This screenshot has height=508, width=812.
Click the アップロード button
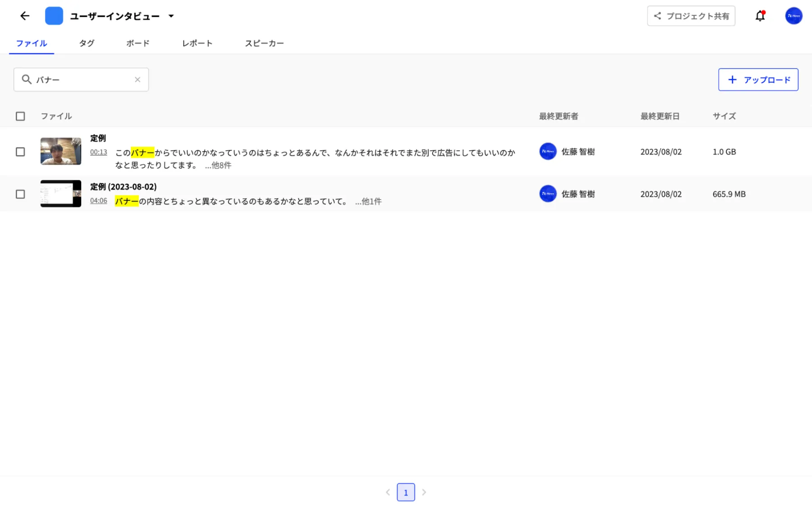click(x=758, y=79)
